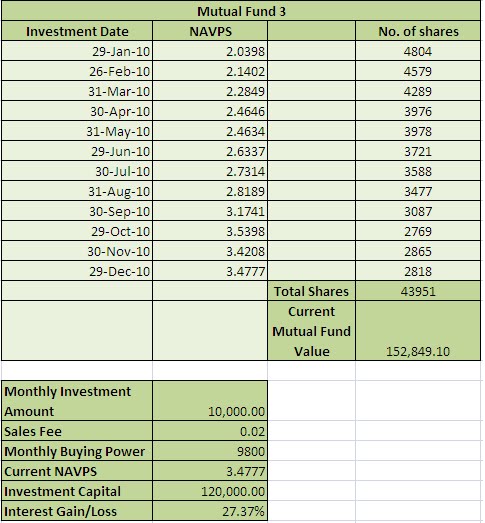
Task: Select fund value 152,849.10
Action: [418, 331]
